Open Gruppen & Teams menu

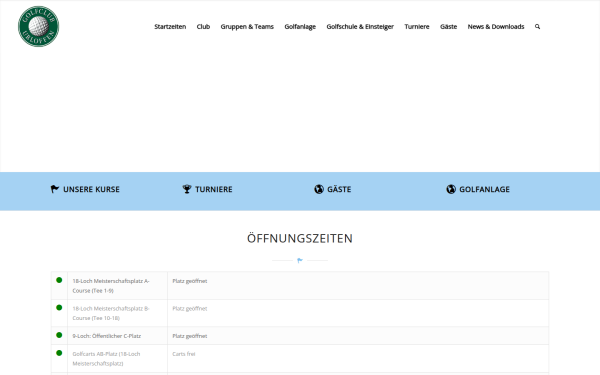click(x=247, y=26)
